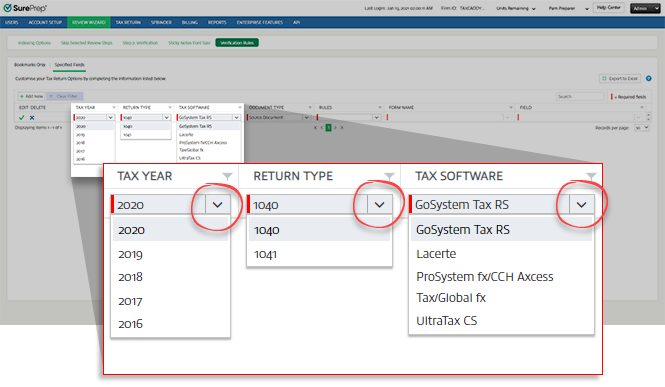Click the enlarged GoSystem Tax RS dropdown arrow
Screen dimensions: 665x387
click(581, 205)
